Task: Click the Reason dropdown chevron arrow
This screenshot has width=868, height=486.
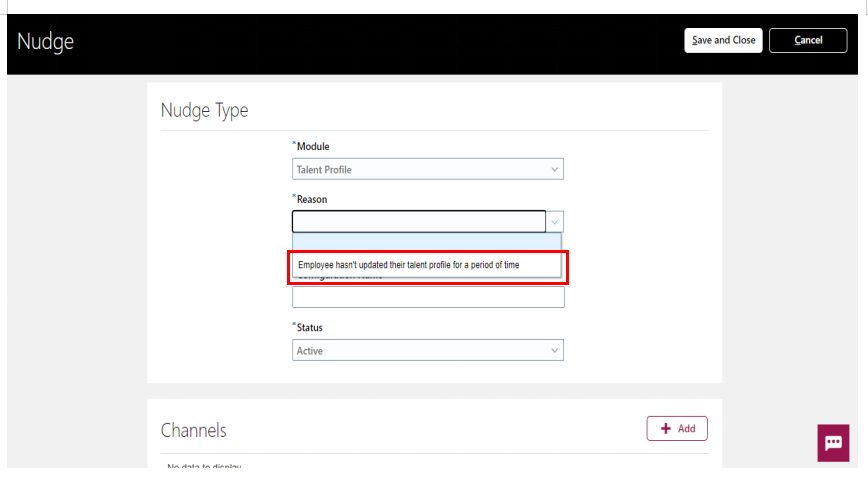Action: (554, 222)
